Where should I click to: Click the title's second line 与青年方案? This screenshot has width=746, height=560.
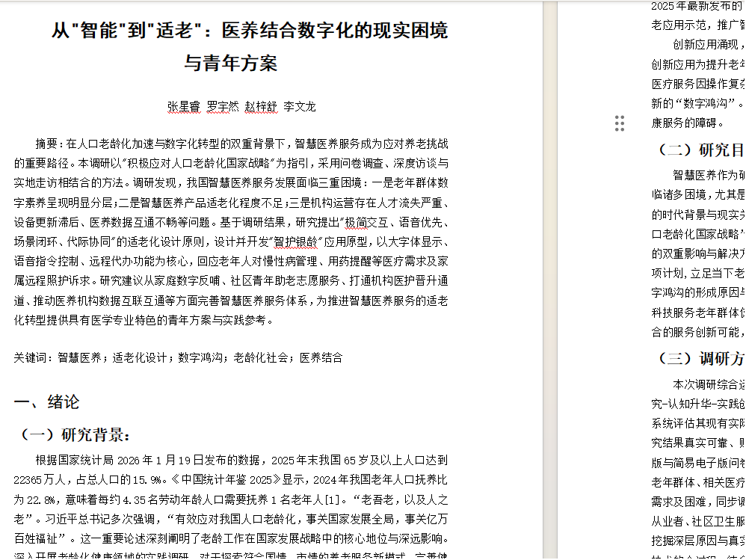(x=230, y=63)
